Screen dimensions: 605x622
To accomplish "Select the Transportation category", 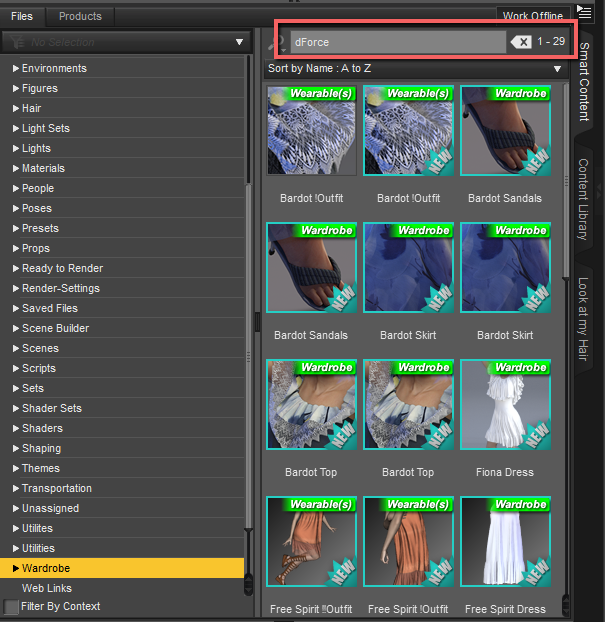I will pyautogui.click(x=57, y=488).
